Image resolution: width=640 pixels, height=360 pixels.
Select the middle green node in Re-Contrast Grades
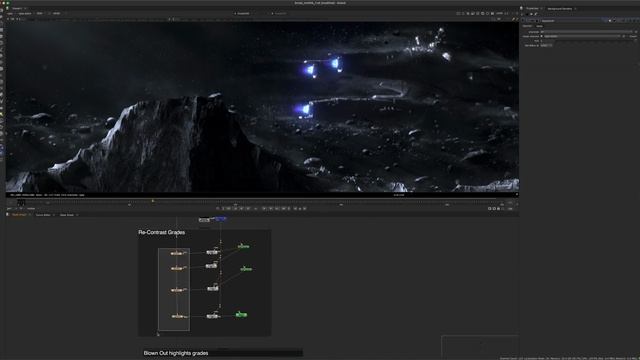tap(246, 269)
